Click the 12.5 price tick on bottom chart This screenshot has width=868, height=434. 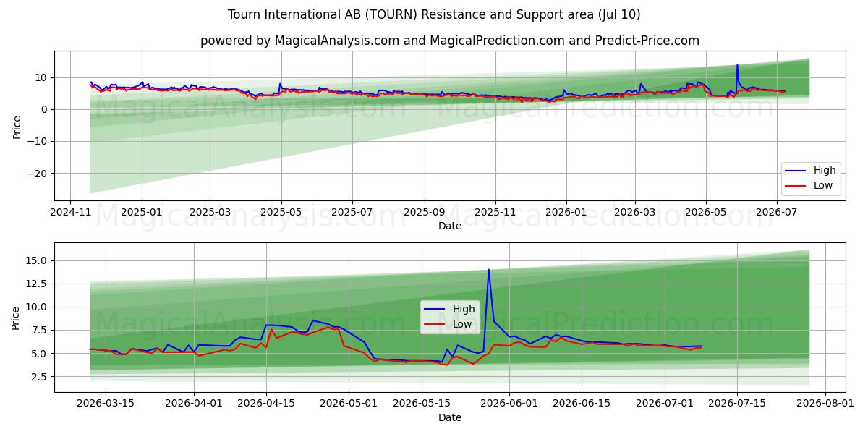coord(38,284)
